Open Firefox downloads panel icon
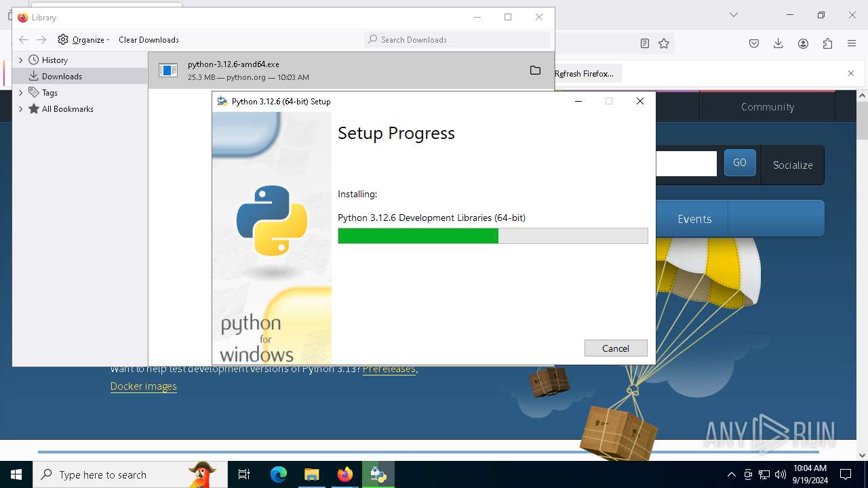The width and height of the screenshot is (868, 488). pos(778,43)
